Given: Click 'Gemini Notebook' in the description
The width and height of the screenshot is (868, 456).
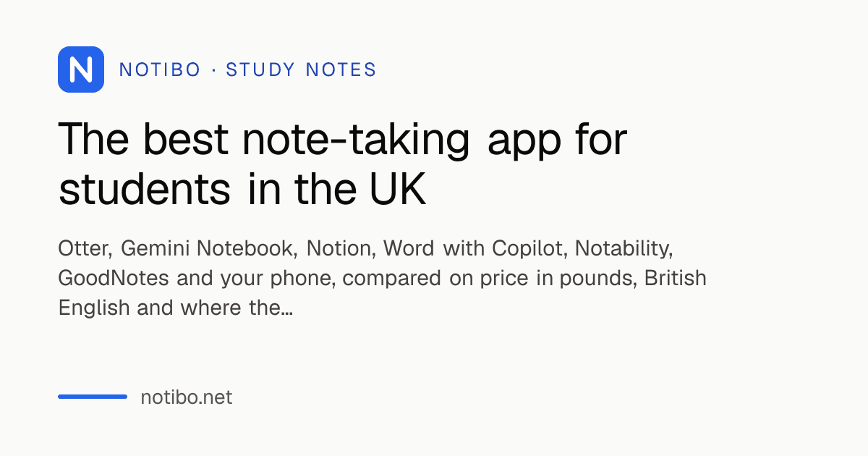Looking at the screenshot, I should point(207,248).
